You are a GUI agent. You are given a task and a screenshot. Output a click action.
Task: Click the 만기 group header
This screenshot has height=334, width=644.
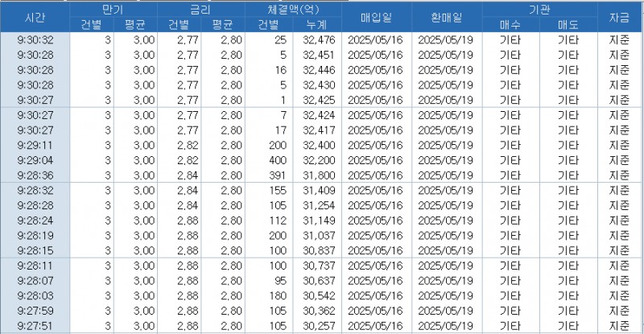click(x=114, y=10)
